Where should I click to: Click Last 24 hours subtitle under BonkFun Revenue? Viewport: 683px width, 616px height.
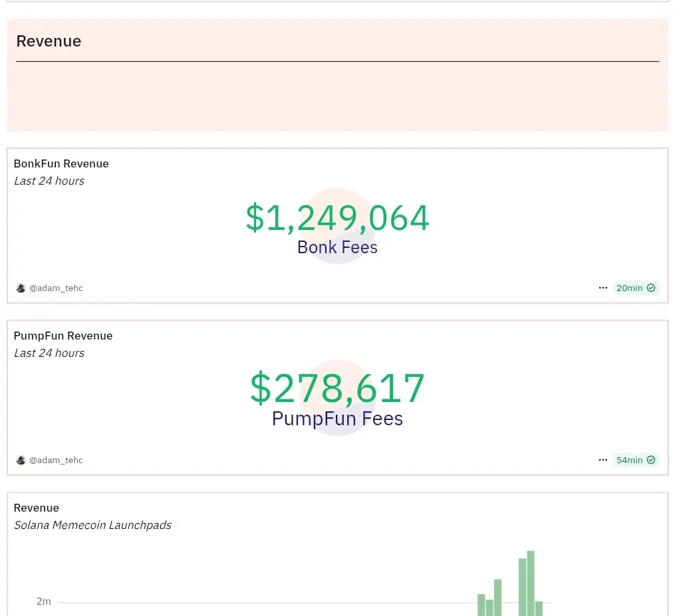pos(49,181)
